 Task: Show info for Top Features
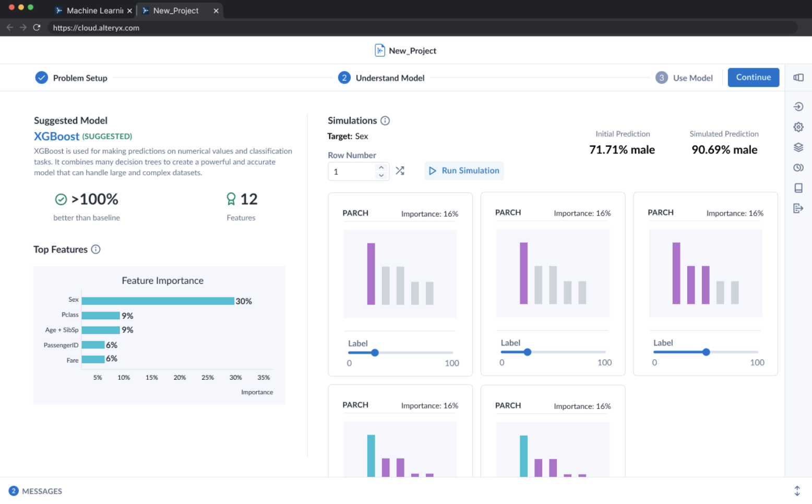coord(96,249)
